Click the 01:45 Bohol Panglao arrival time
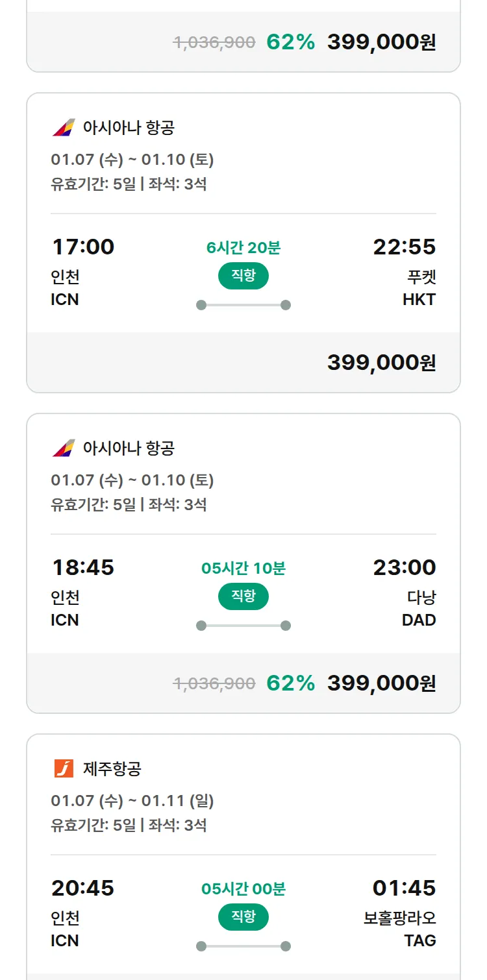This screenshot has width=487, height=980. point(404,888)
